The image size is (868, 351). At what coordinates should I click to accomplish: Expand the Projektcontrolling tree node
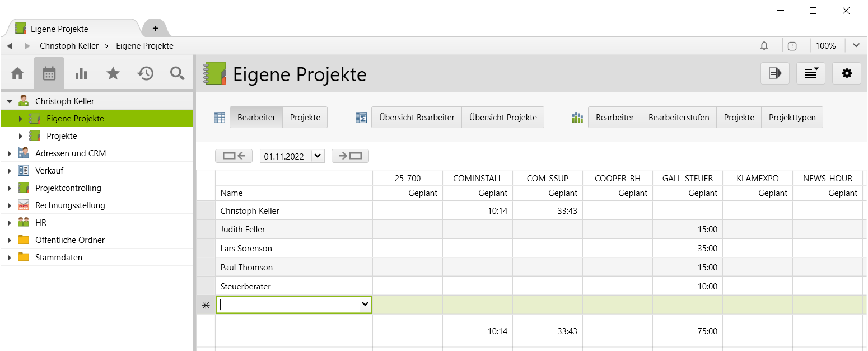tap(10, 188)
